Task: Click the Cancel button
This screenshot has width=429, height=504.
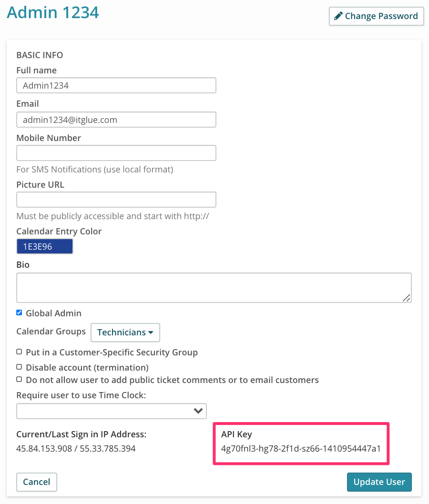Action: tap(36, 482)
